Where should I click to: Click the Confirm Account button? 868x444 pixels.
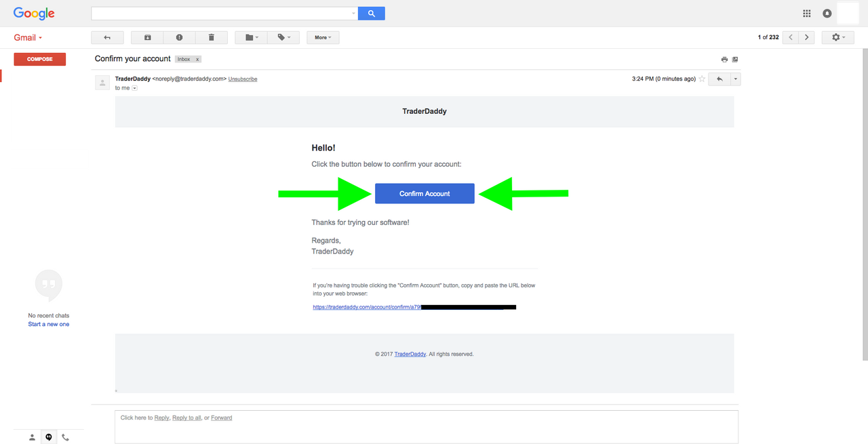[425, 193]
